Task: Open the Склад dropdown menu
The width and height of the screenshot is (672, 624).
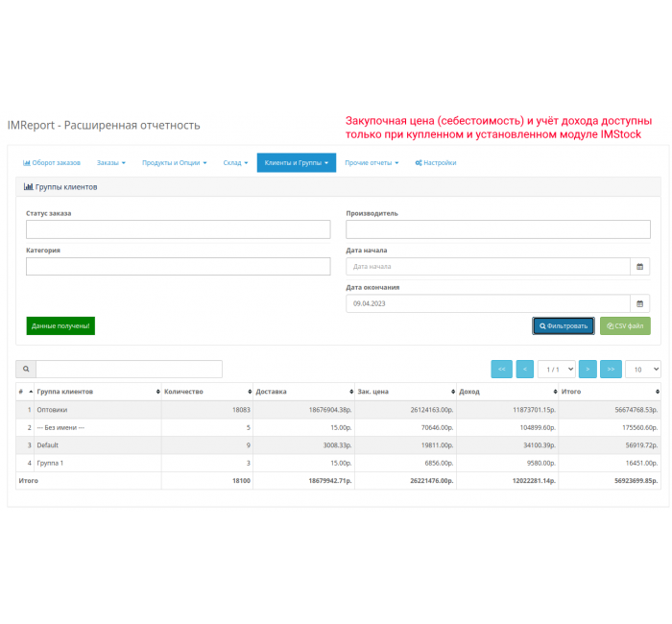Action: coord(235,163)
